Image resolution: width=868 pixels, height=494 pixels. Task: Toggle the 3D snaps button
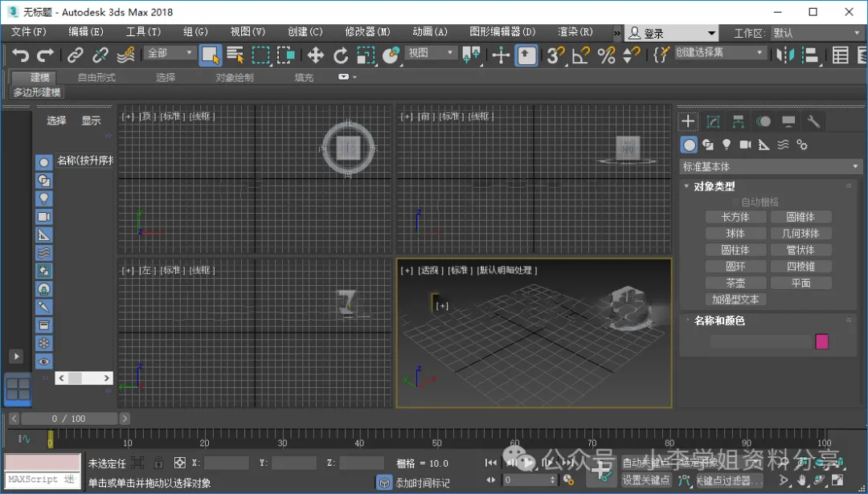coord(554,55)
